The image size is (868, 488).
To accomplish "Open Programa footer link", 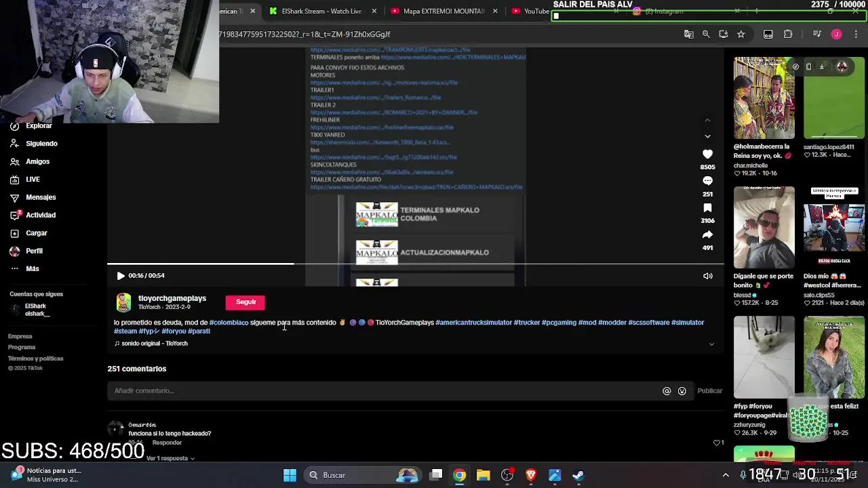I will (x=22, y=347).
